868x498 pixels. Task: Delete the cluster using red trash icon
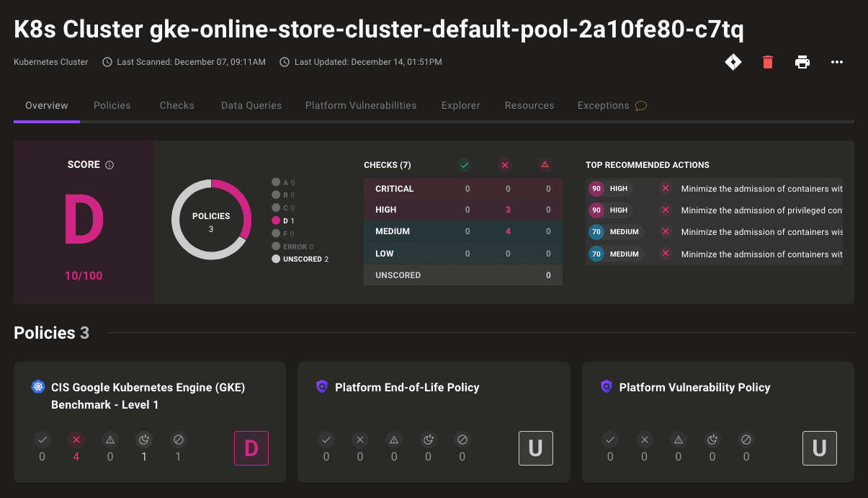(x=767, y=62)
